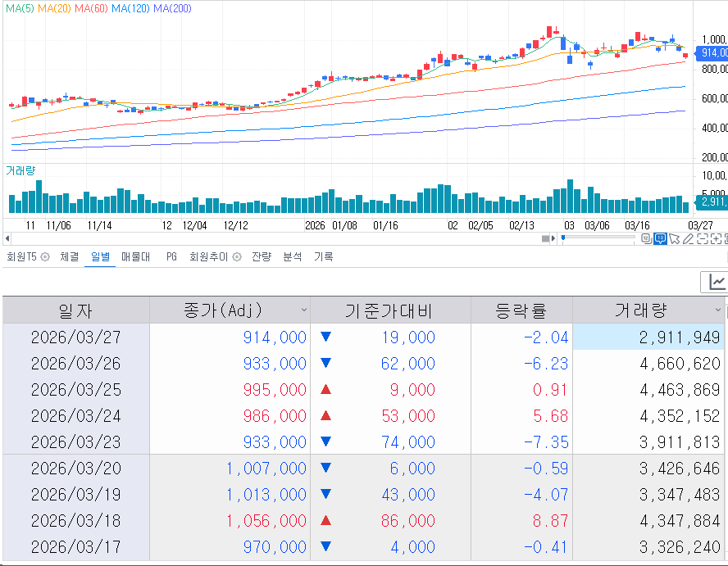Open the 회원T5 settings gear icon
The height and width of the screenshot is (566, 728).
[45, 256]
